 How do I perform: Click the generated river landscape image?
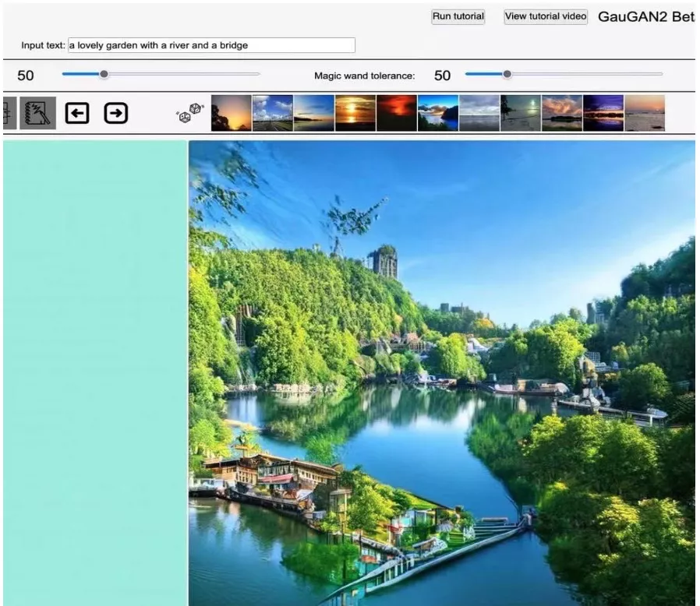[442, 373]
